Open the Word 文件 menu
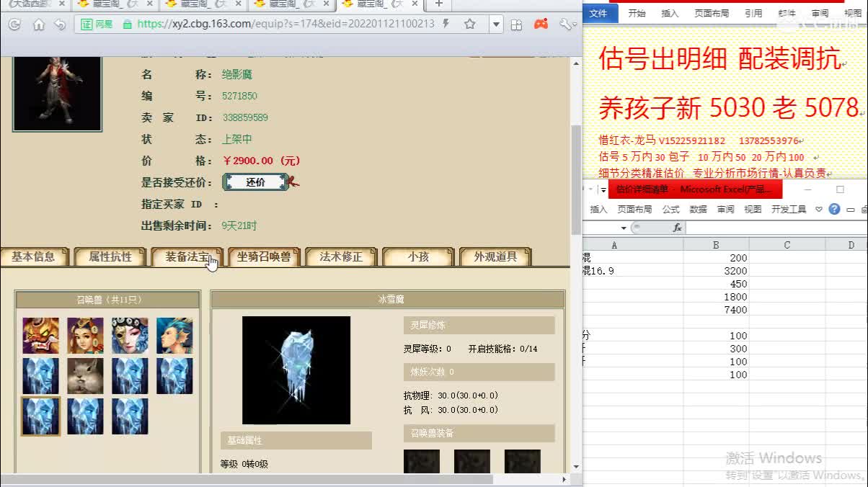This screenshot has width=868, height=487. (598, 13)
